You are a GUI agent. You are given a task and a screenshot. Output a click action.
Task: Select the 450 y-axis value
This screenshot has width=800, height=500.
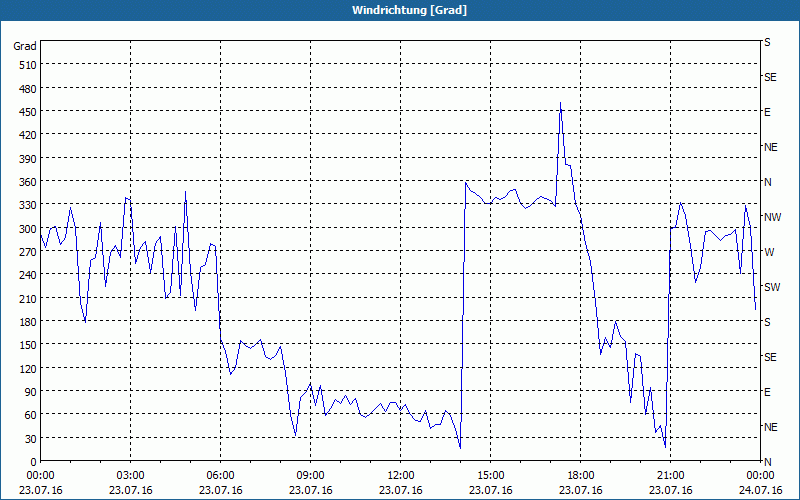click(x=29, y=112)
